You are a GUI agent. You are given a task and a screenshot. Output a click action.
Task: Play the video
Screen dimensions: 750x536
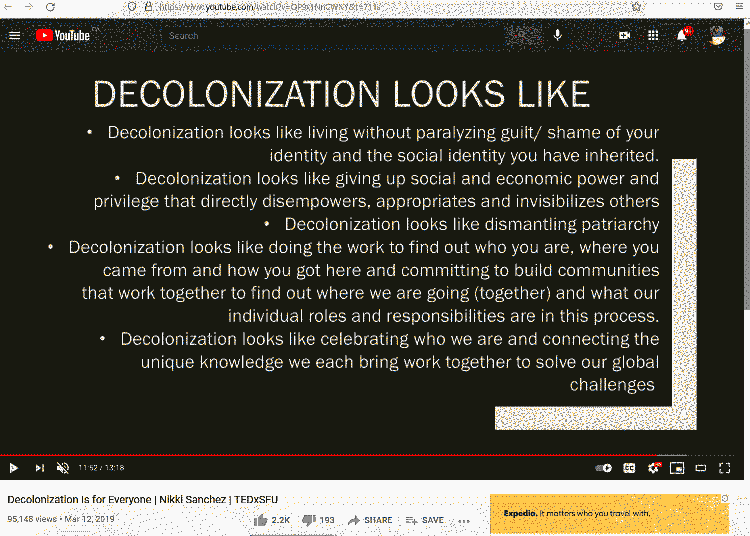click(x=14, y=467)
